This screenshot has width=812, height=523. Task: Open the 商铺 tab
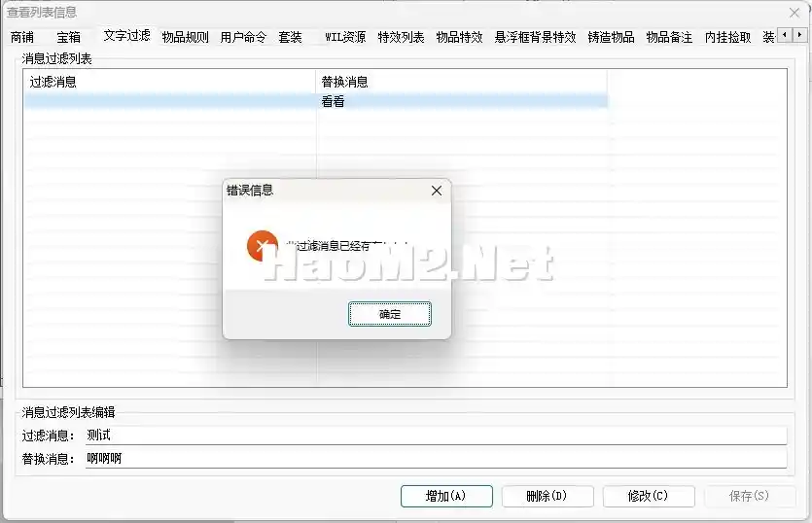tap(22, 37)
